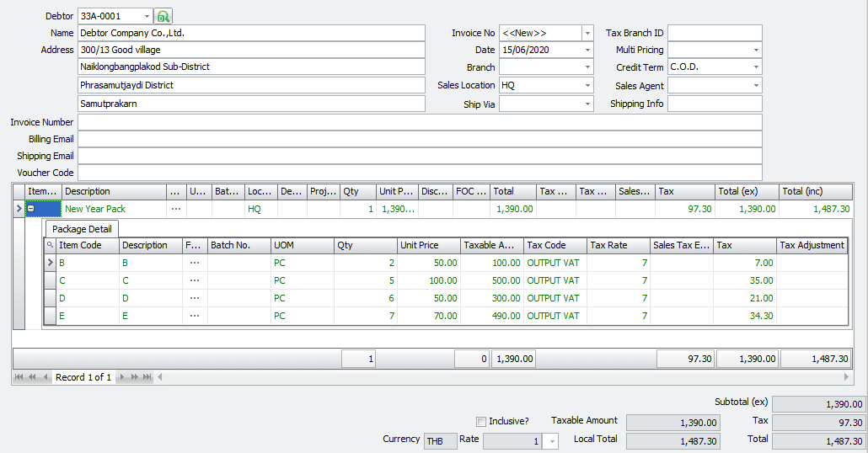
Task: Click the Date field showing 15/06/2020
Action: 546,50
